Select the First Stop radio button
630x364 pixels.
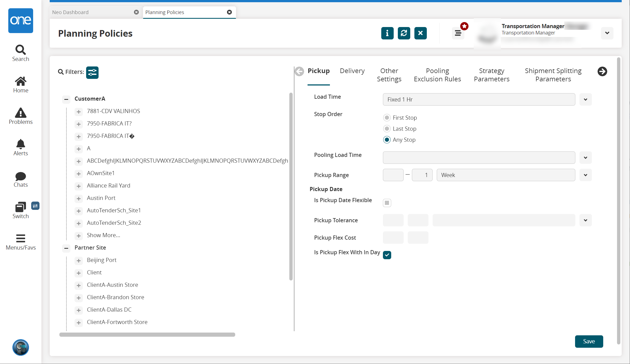[387, 118]
